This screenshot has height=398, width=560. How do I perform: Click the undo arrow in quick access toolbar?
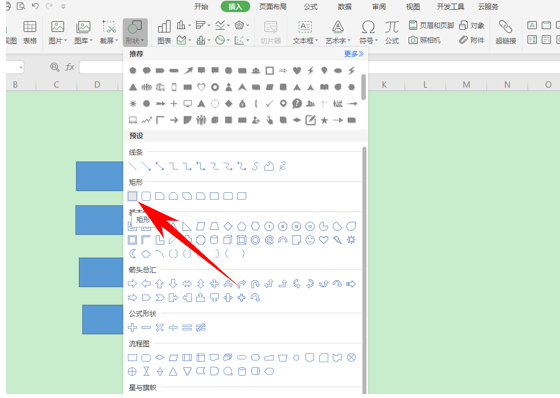pos(35,6)
